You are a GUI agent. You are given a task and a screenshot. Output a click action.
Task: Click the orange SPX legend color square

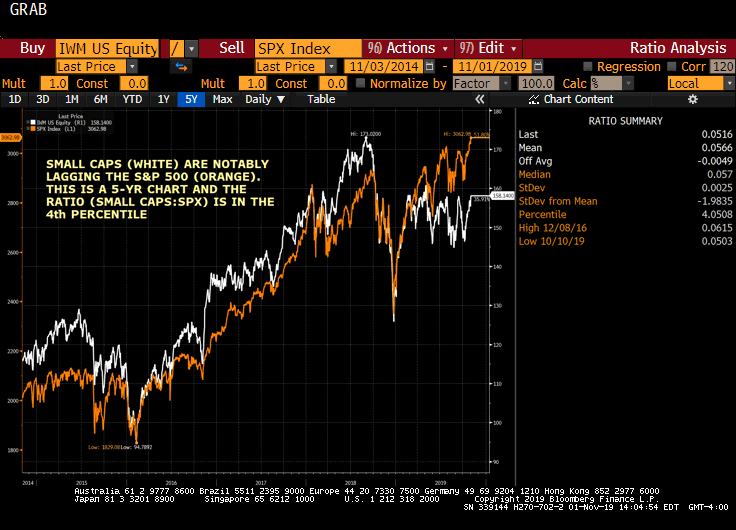pos(33,129)
